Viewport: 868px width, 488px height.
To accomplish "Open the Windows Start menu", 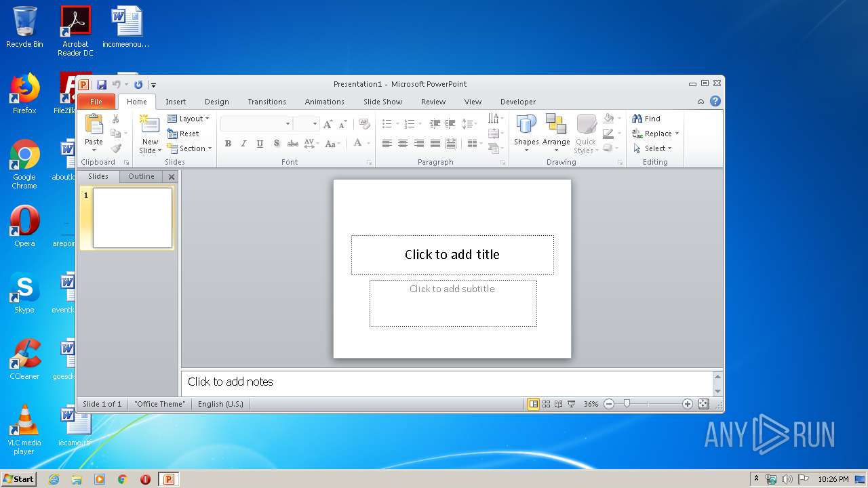I will coord(18,479).
